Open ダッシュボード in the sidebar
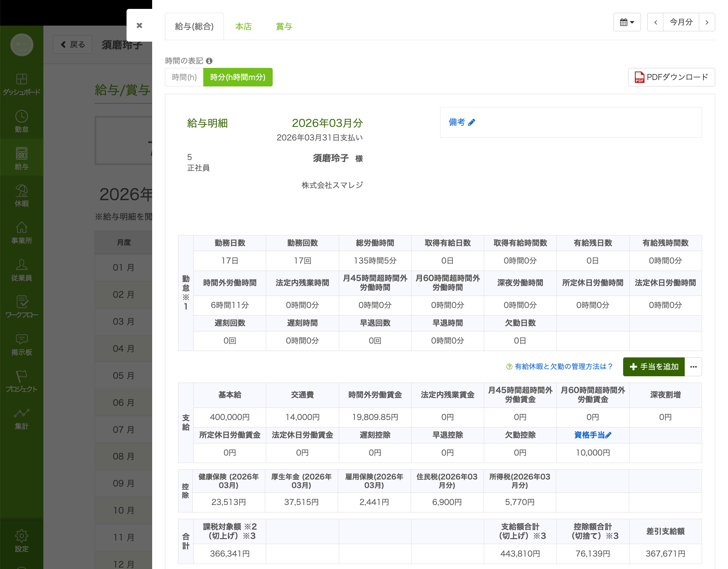The image size is (728, 569). coord(22,84)
